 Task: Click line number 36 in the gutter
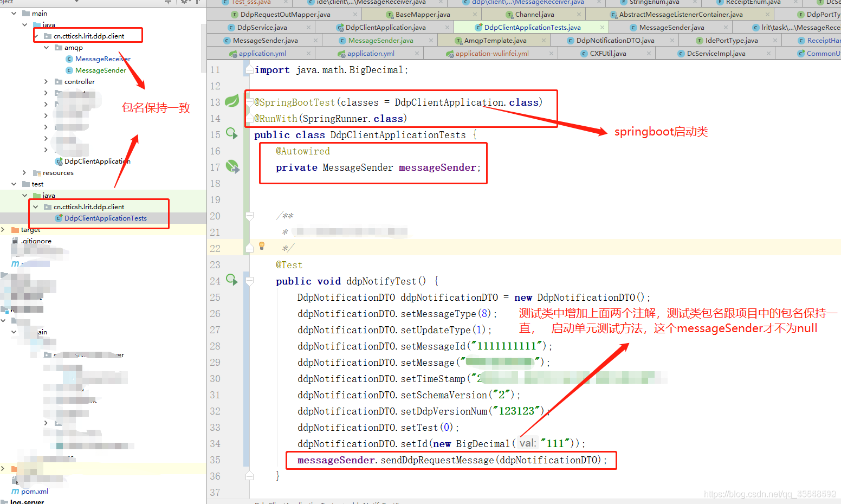(215, 476)
